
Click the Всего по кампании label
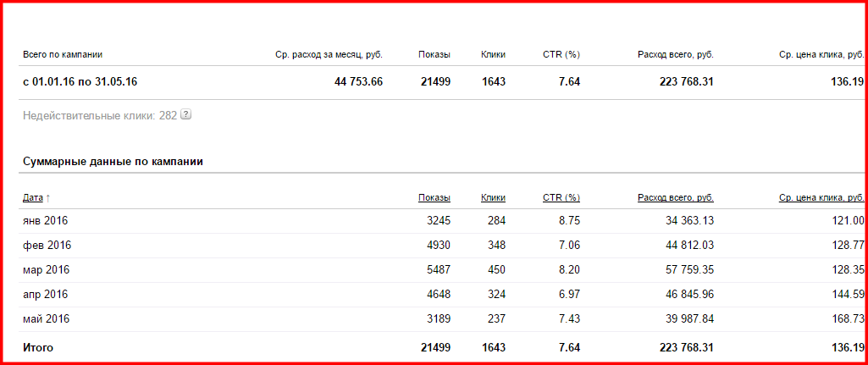point(63,55)
